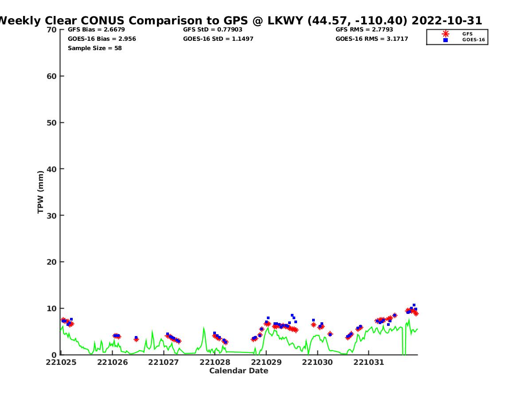The width and height of the screenshot is (532, 399).
Task: Select the 221025 x-axis tick label
Action: pos(61,362)
